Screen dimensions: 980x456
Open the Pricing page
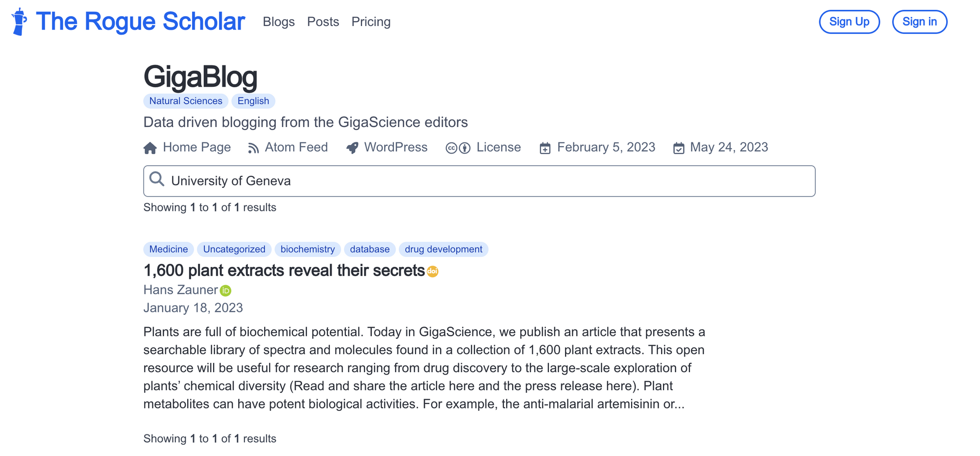[x=371, y=22]
